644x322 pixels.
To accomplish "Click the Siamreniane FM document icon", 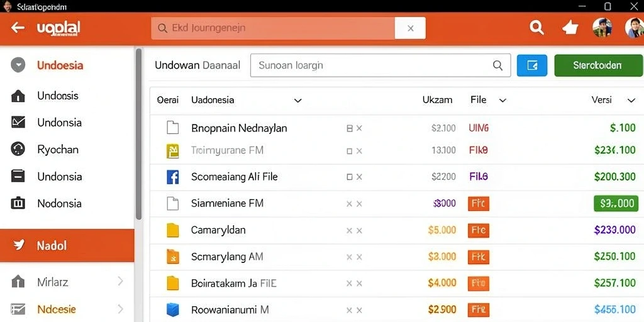I will point(172,203).
